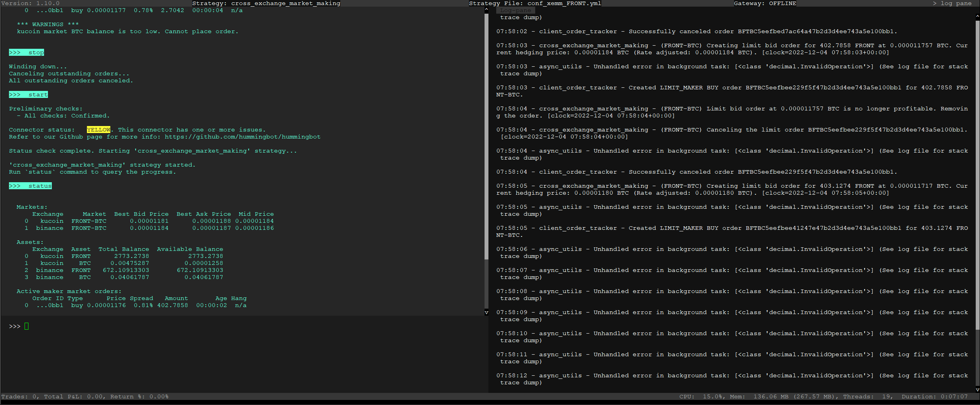Click the command input prompt
Viewport: 980px width, 405px height.
26,326
